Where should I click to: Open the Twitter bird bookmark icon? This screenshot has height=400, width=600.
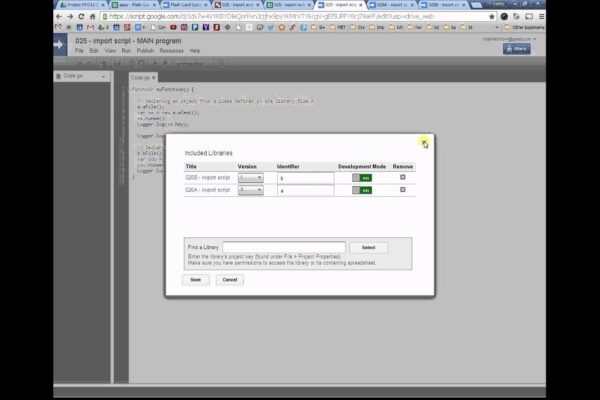[x=271, y=27]
